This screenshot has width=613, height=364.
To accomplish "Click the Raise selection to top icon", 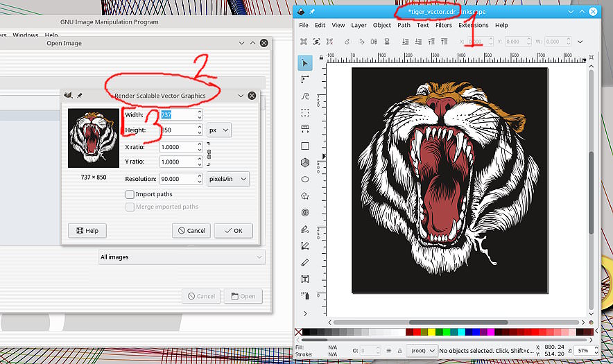I will click(x=444, y=42).
